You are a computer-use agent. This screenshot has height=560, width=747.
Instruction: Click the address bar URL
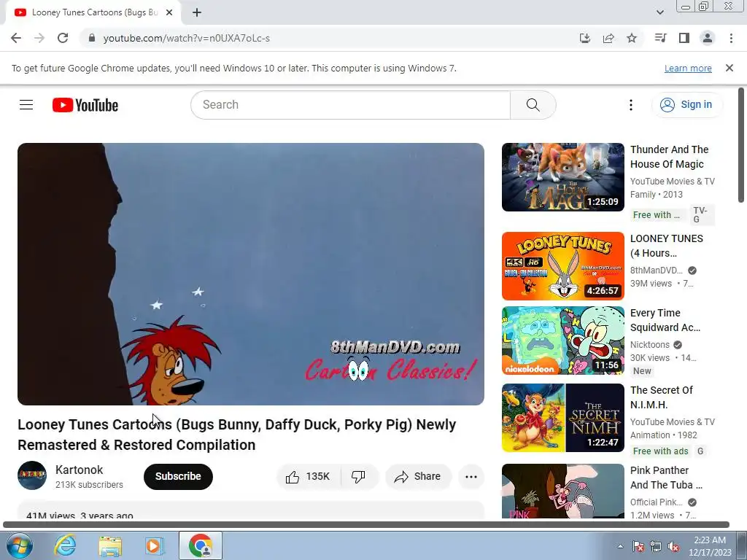pos(186,38)
